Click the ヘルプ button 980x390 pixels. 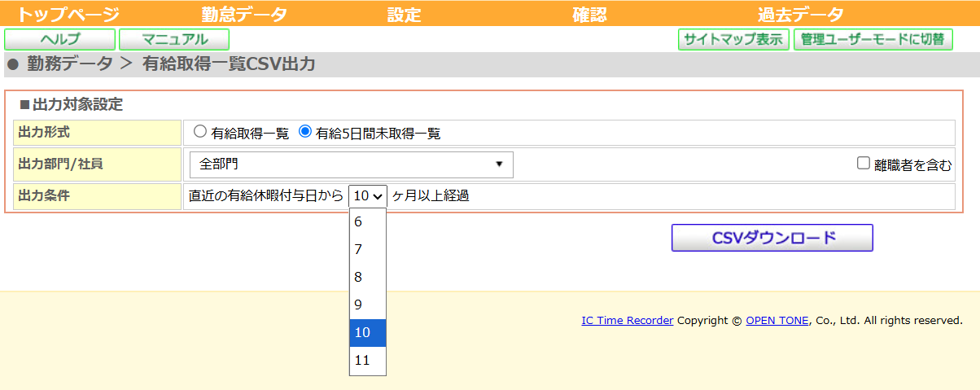(x=60, y=39)
